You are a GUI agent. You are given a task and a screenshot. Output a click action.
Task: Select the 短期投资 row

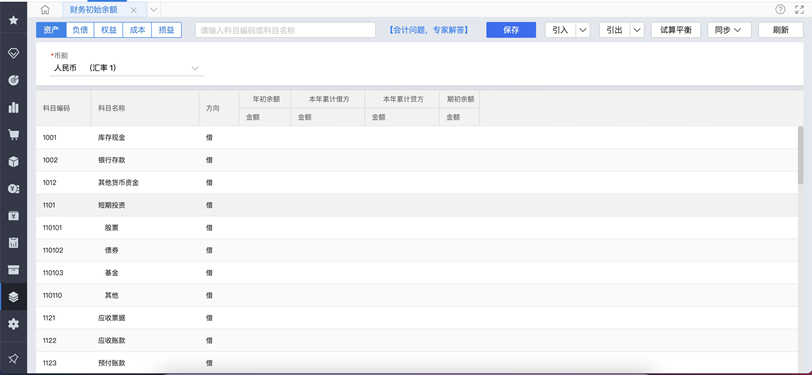pos(417,205)
